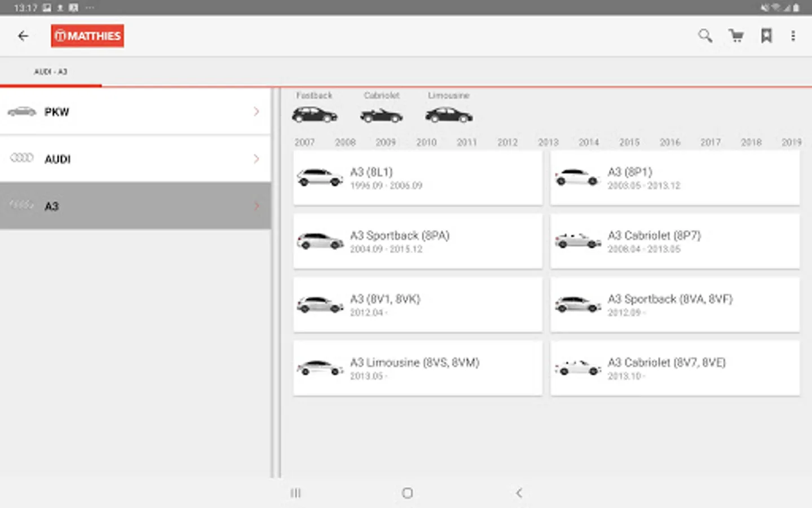This screenshot has width=812, height=508.
Task: Tap the A3 Sportback (8VA, 8VF) car thumbnail
Action: coord(577,304)
